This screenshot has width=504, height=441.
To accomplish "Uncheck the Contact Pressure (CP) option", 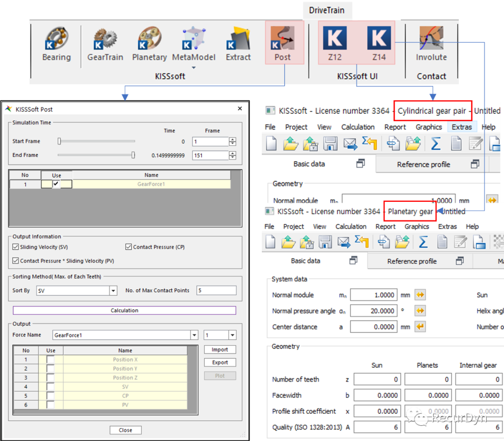I will (x=129, y=247).
